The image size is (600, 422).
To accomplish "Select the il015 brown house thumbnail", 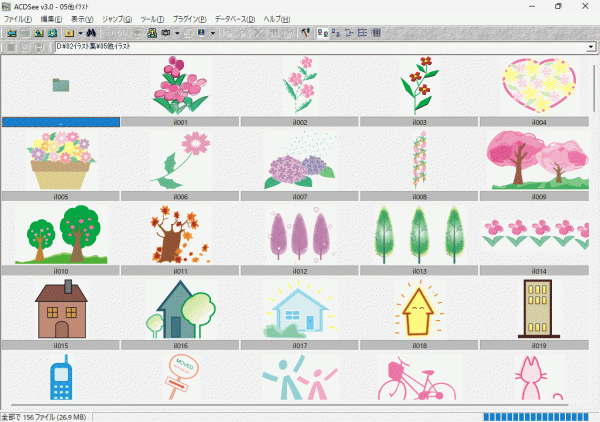I will (x=61, y=309).
